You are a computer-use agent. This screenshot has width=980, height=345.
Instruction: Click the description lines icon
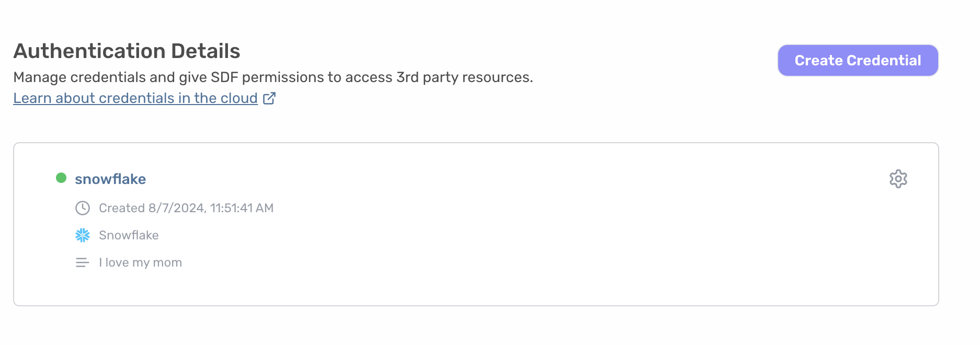click(83, 262)
